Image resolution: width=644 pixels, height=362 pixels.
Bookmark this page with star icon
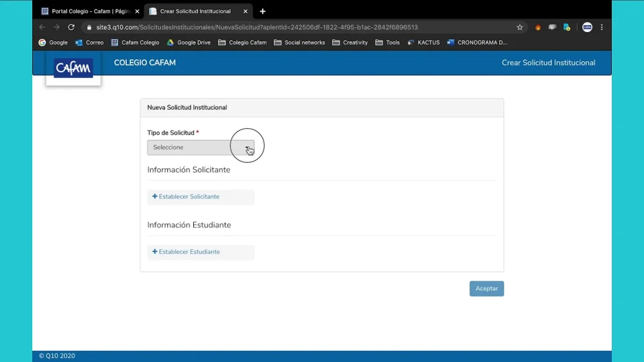point(520,27)
